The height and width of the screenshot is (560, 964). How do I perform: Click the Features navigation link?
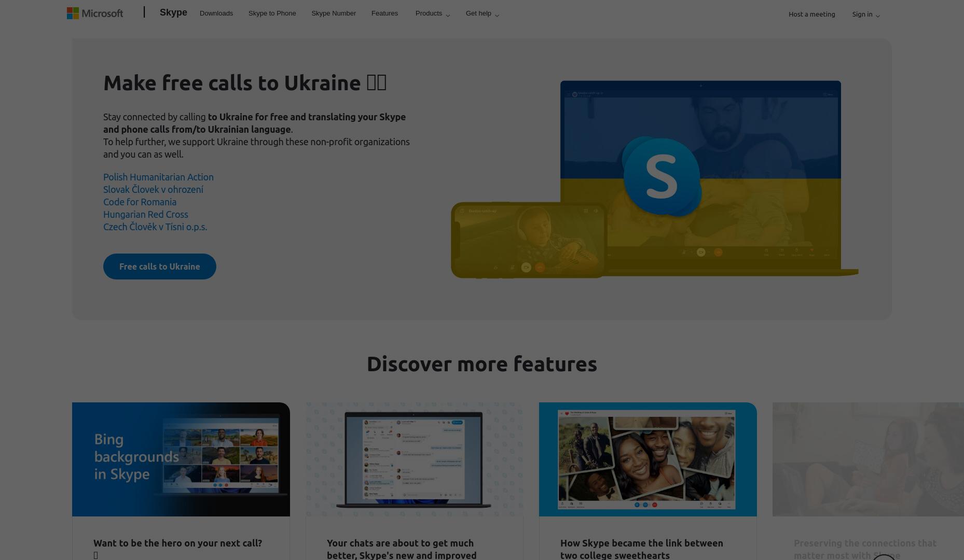click(x=384, y=13)
